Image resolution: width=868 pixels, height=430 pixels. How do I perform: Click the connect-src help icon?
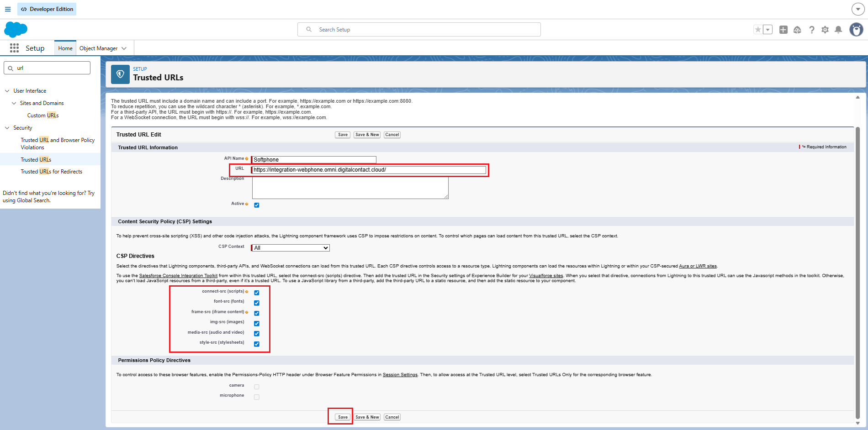point(247,292)
